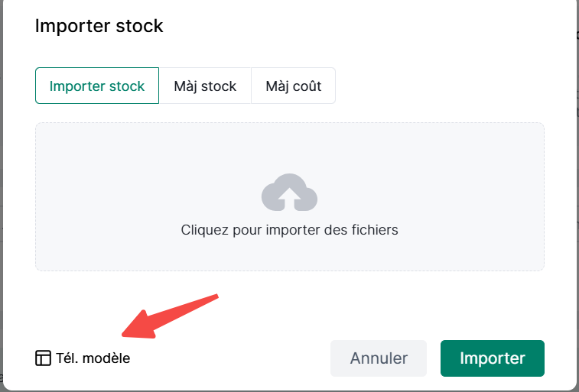579x392 pixels.
Task: Click 'Cliquez pour importer des fichiers' text
Action: pyautogui.click(x=289, y=229)
